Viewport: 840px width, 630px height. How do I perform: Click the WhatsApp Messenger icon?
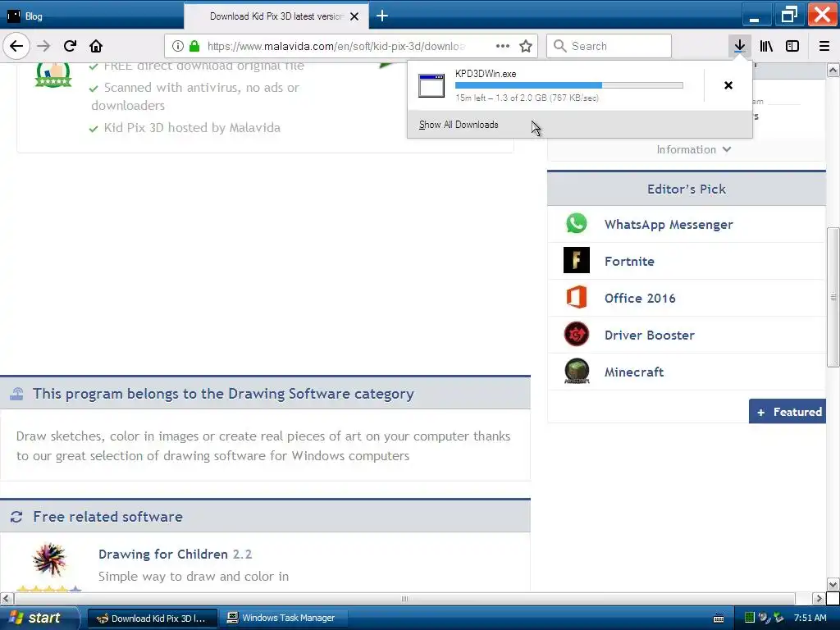pos(577,223)
